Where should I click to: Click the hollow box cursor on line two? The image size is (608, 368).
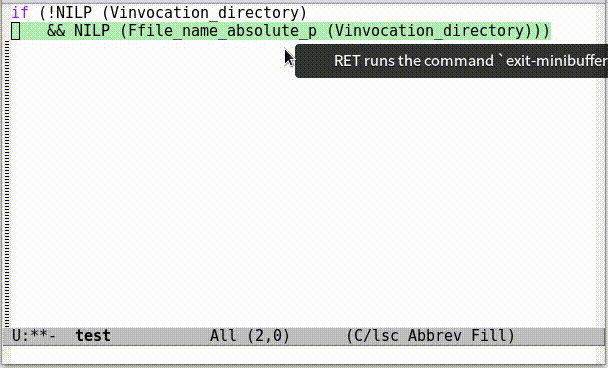(x=16, y=31)
